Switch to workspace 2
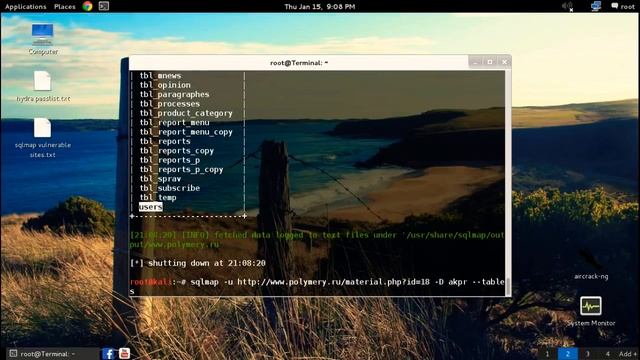Screen dimensions: 640x360 (567, 354)
